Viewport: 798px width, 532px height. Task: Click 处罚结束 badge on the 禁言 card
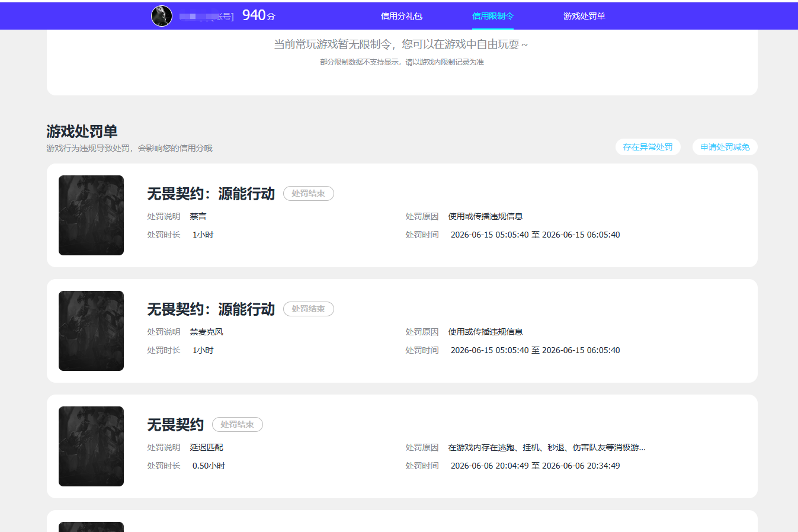pos(309,193)
